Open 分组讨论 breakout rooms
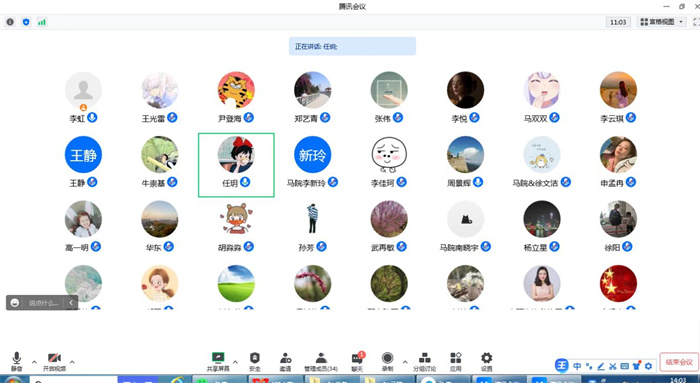 [x=425, y=362]
